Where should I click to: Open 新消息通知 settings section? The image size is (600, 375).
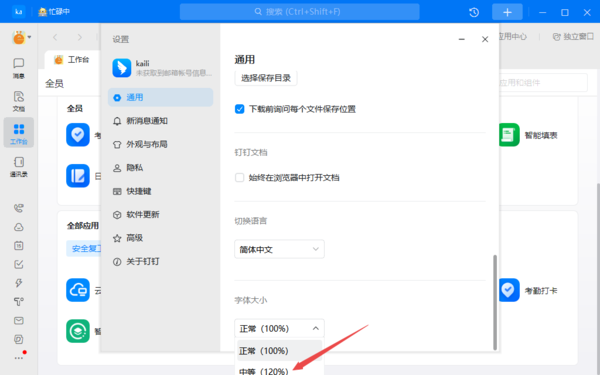pyautogui.click(x=160, y=121)
